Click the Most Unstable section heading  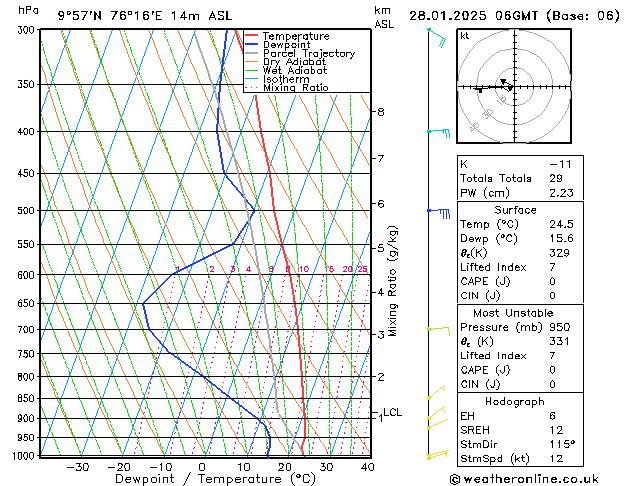tap(513, 313)
